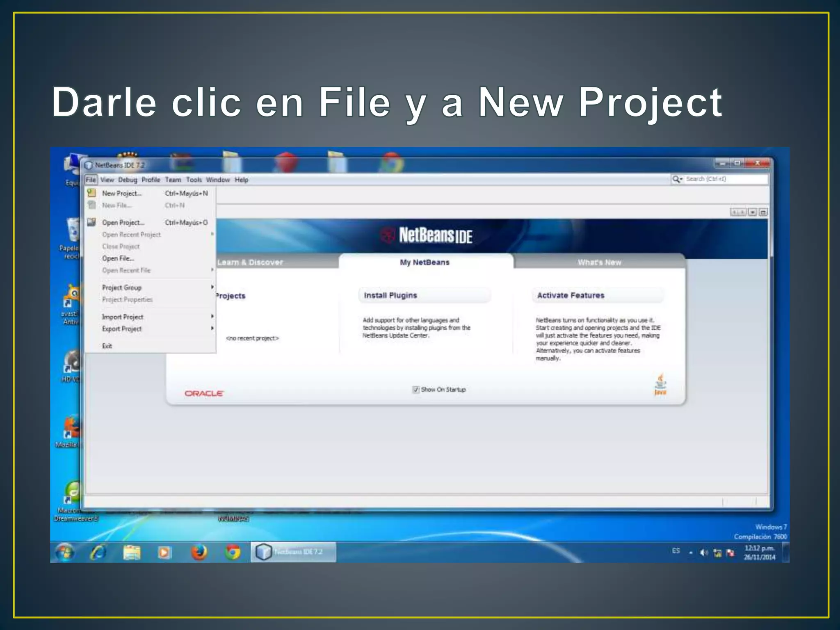Switch to the What's New tab
840x630 pixels.
point(599,262)
